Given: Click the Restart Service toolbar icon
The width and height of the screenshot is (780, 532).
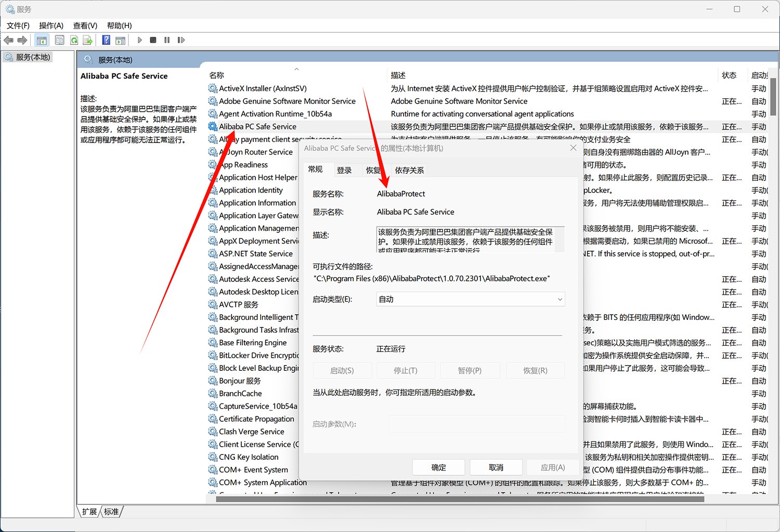Looking at the screenshot, I should [x=181, y=40].
